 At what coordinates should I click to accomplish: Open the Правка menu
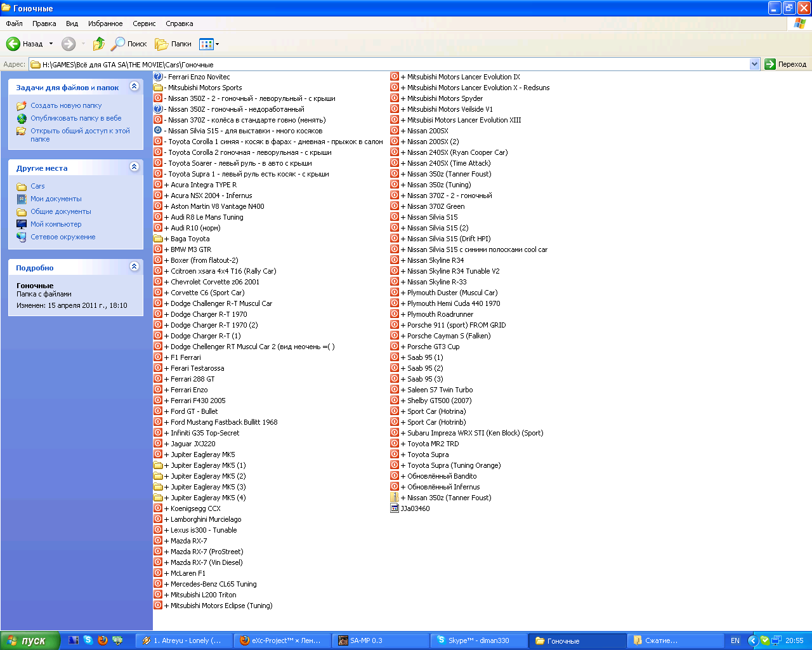coord(44,23)
